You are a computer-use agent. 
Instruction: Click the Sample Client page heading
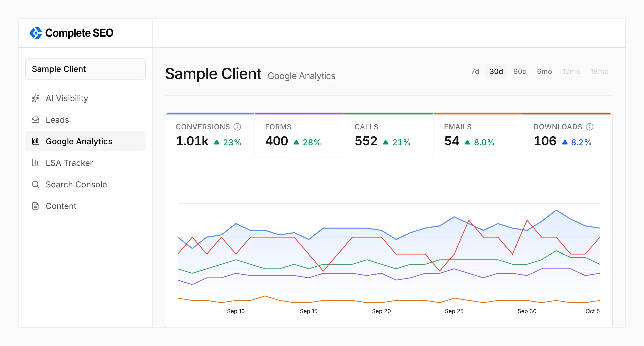[x=213, y=74]
